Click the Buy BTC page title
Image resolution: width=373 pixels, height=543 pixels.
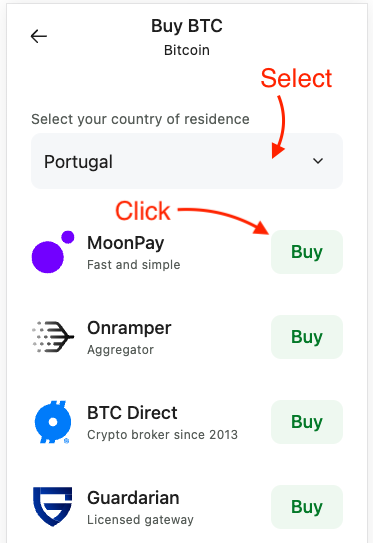pos(187,26)
